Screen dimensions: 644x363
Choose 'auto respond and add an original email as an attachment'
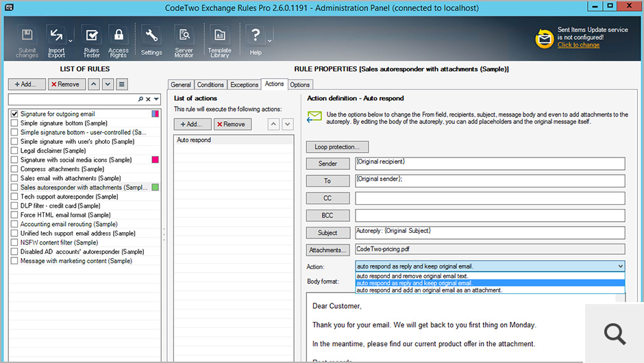point(490,290)
